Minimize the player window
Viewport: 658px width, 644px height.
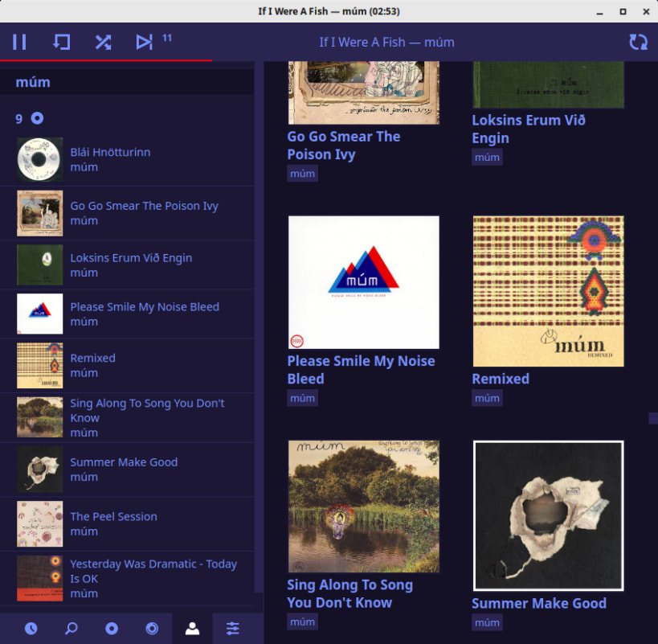[x=599, y=12]
